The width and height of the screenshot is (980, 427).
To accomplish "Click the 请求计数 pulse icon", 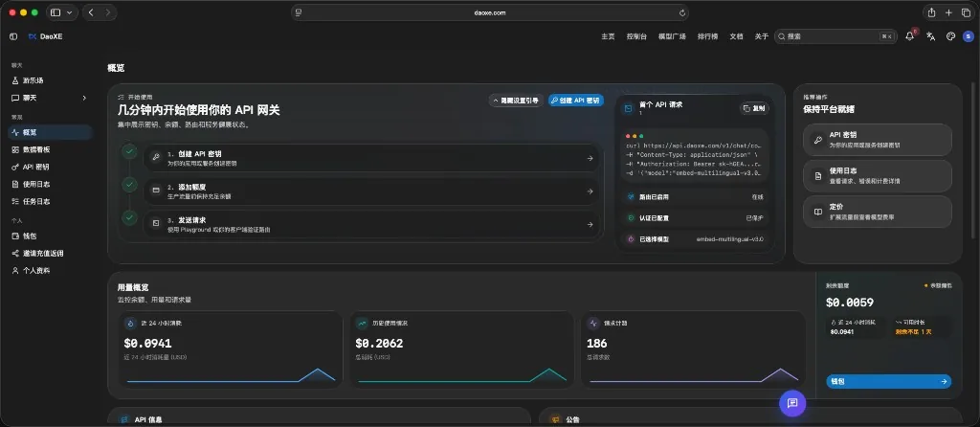I will (x=593, y=324).
